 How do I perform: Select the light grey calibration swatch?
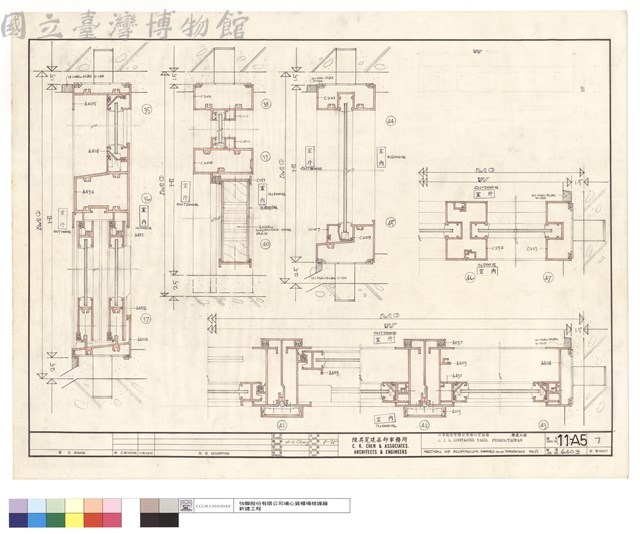point(169,505)
